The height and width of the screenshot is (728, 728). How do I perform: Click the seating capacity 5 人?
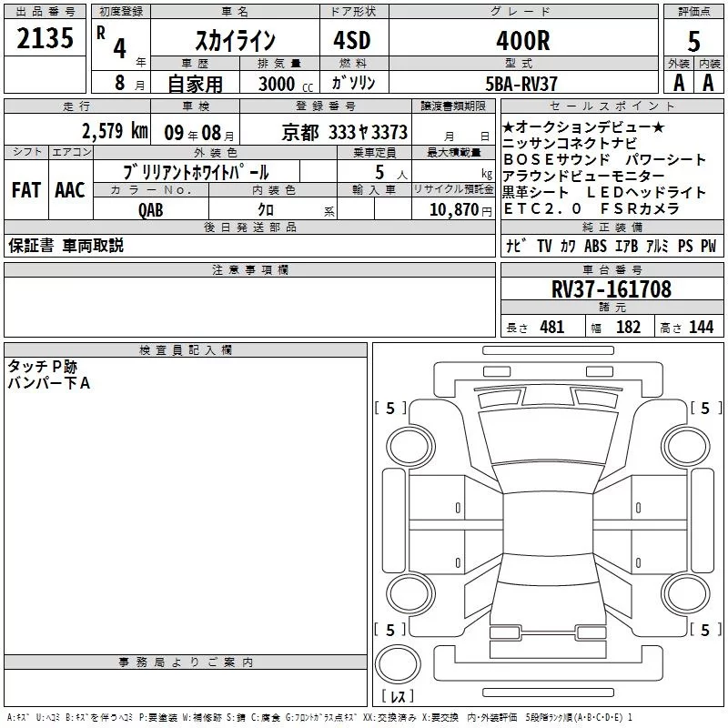tap(391, 173)
